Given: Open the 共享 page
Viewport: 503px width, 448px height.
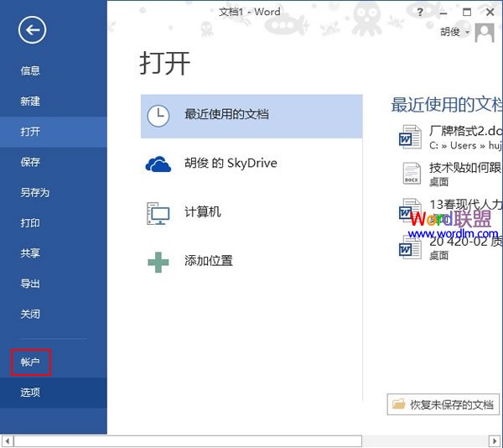Looking at the screenshot, I should 54,253.
